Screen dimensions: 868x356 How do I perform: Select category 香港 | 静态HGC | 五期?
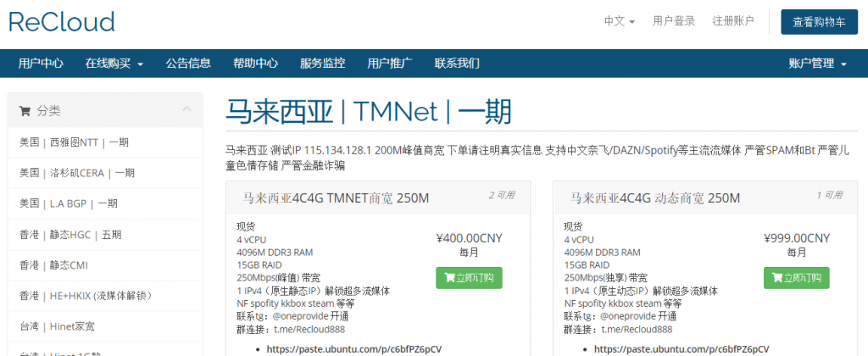[x=105, y=235]
